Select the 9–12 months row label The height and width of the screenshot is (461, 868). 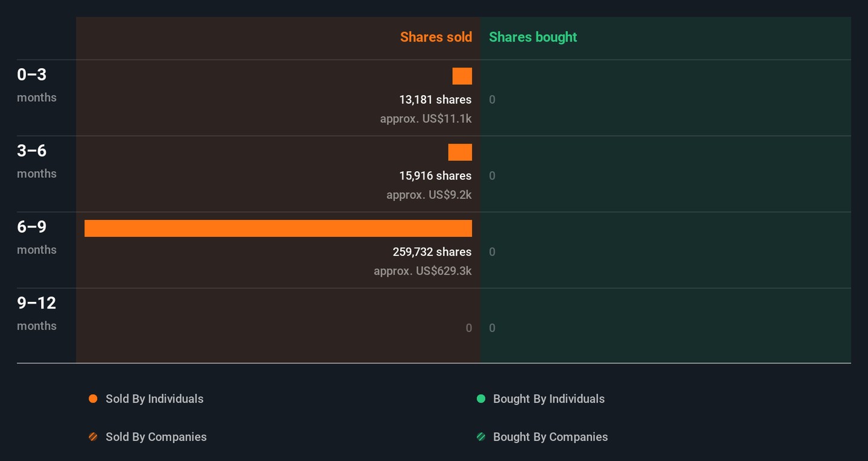click(x=37, y=312)
